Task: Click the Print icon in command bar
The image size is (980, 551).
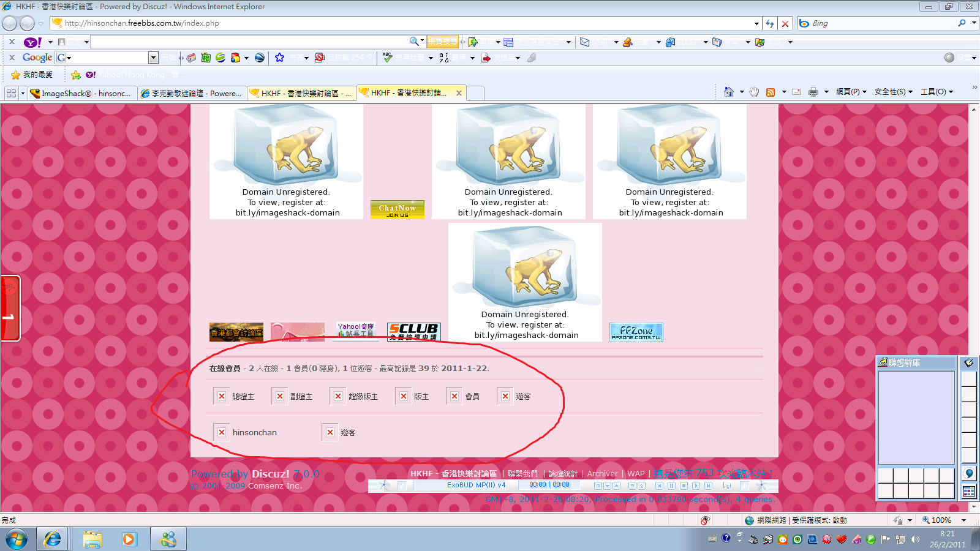Action: 813,92
